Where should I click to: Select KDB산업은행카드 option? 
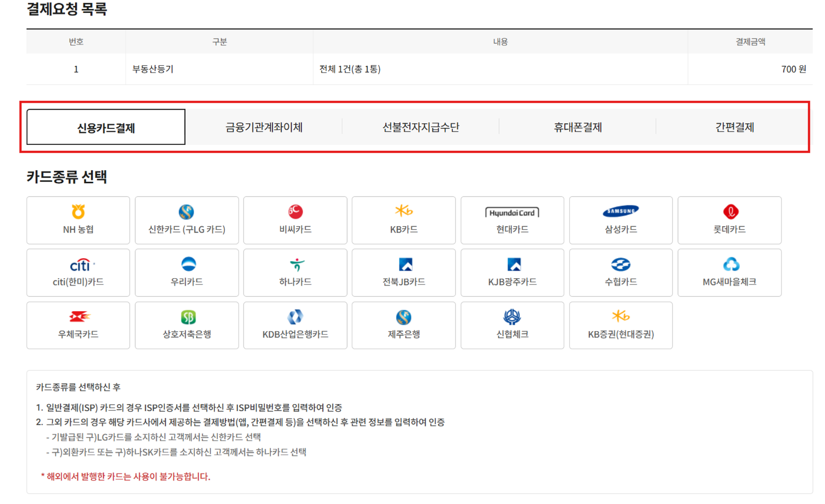[x=295, y=325]
